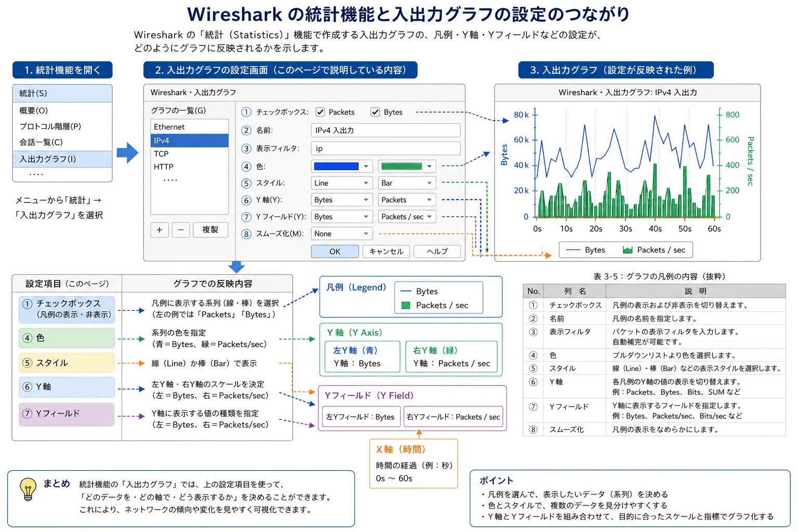Open the Bar style dropdown
Image resolution: width=798 pixels, height=532 pixels.
click(x=407, y=183)
